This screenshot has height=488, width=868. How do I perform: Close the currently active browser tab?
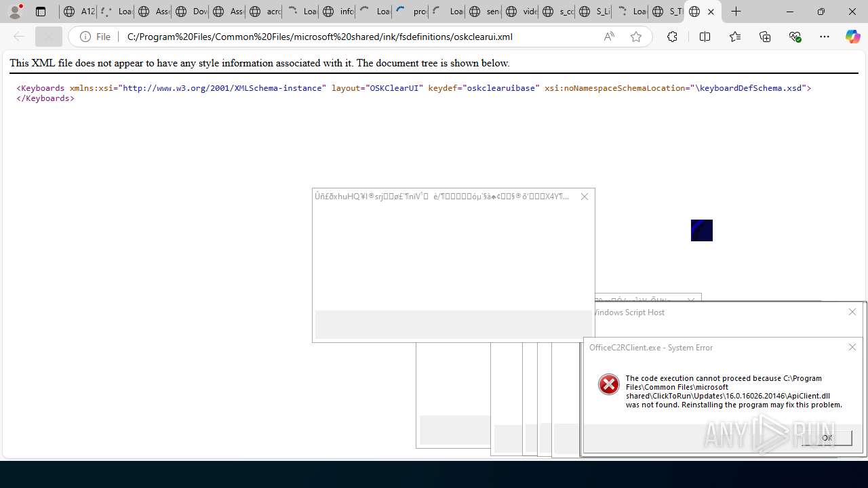pyautogui.click(x=711, y=12)
